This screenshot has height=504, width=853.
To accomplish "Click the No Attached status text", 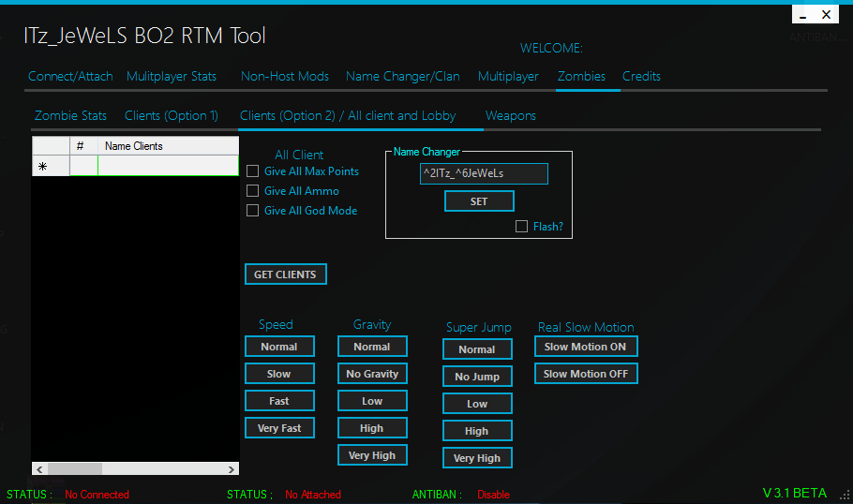I will 313,495.
